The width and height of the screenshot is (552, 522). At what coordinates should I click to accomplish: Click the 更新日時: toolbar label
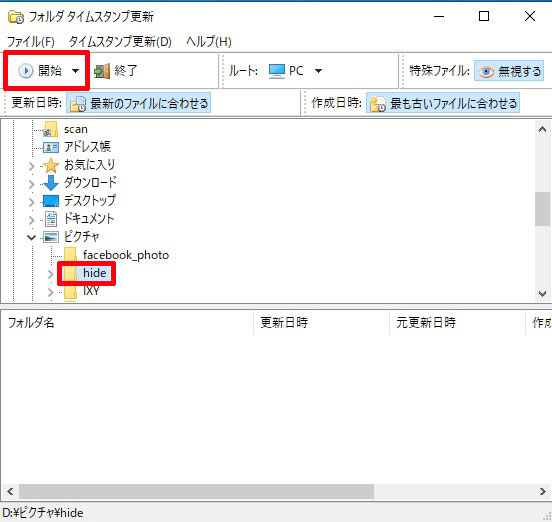pyautogui.click(x=37, y=102)
